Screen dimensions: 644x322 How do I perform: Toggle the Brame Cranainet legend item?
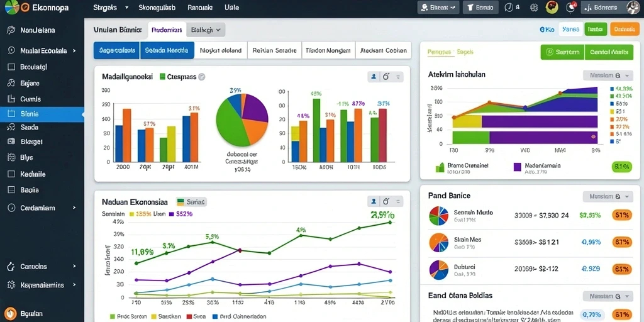pyautogui.click(x=462, y=167)
